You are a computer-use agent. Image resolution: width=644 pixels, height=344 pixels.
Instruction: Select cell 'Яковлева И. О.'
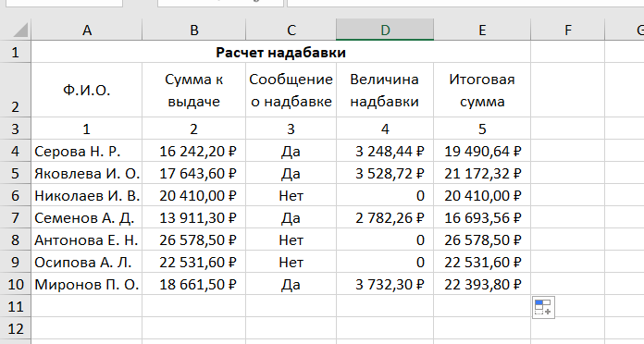[x=87, y=173]
